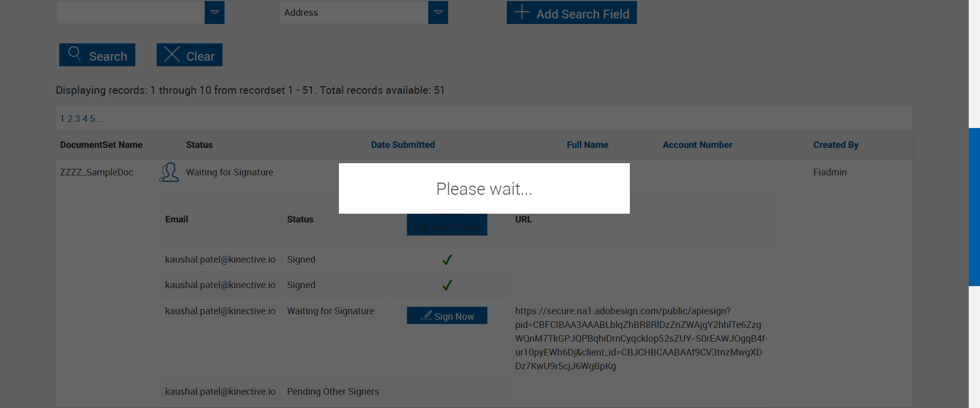Click the empty search field input box
Screen dimensions: 980x408
tap(131, 12)
